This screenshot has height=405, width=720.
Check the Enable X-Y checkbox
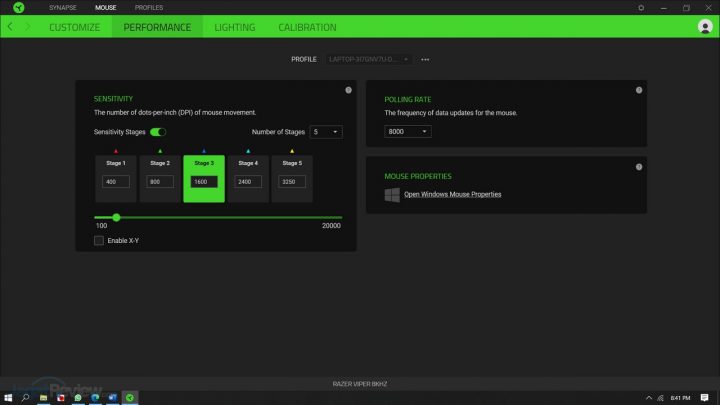pyautogui.click(x=99, y=241)
